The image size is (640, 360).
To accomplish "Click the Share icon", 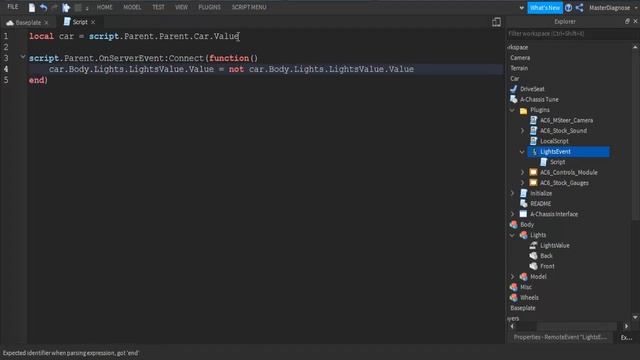I will (580, 8).
